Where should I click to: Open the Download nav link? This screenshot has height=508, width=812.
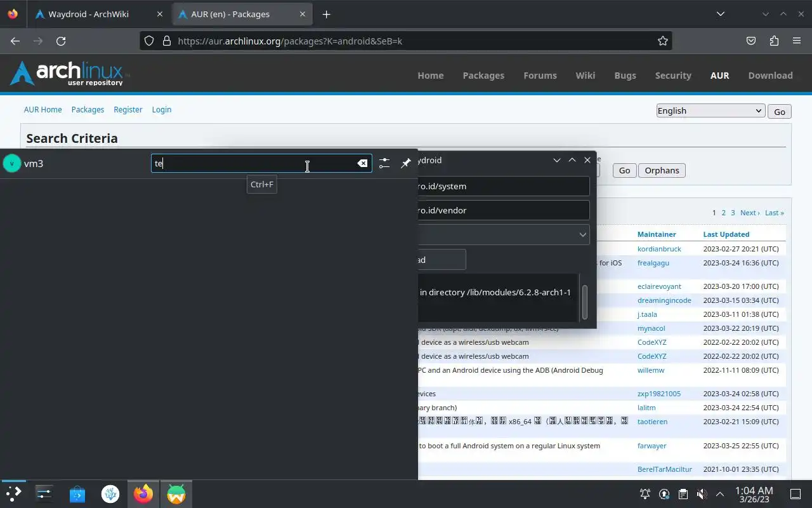[770, 75]
